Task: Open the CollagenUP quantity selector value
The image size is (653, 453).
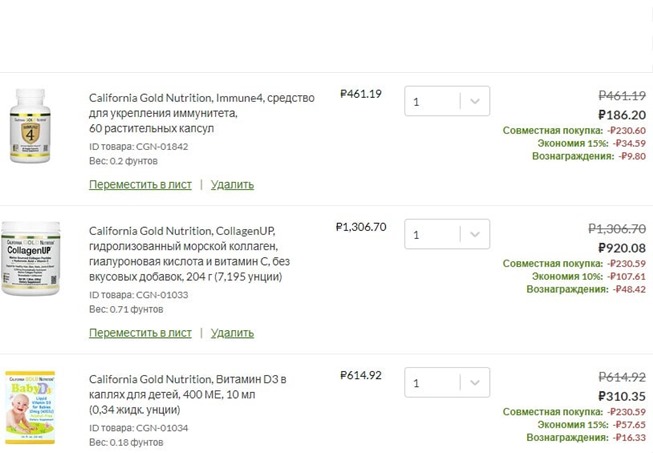Action: [433, 235]
